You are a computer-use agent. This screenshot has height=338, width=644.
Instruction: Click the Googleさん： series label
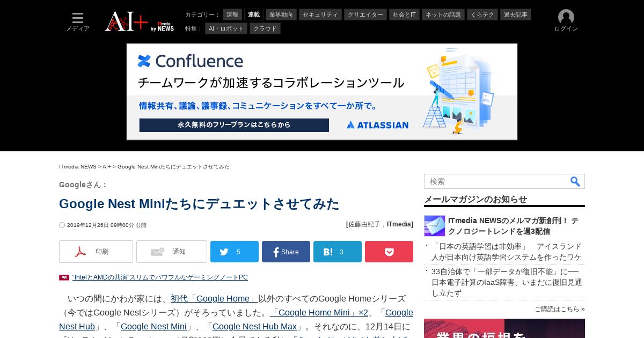[x=83, y=185]
